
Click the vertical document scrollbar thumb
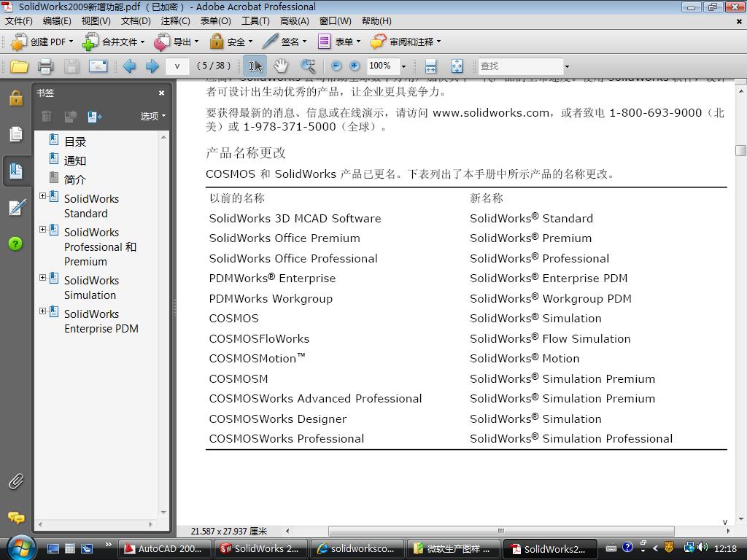coord(740,150)
